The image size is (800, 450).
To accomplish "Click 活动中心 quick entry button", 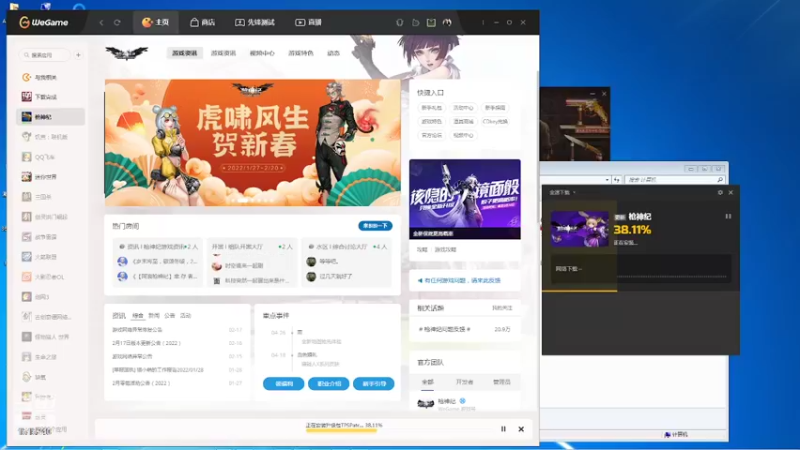I will [463, 108].
